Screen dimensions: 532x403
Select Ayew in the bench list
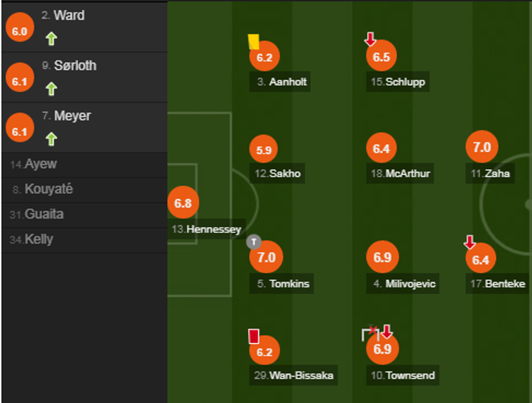(40, 164)
